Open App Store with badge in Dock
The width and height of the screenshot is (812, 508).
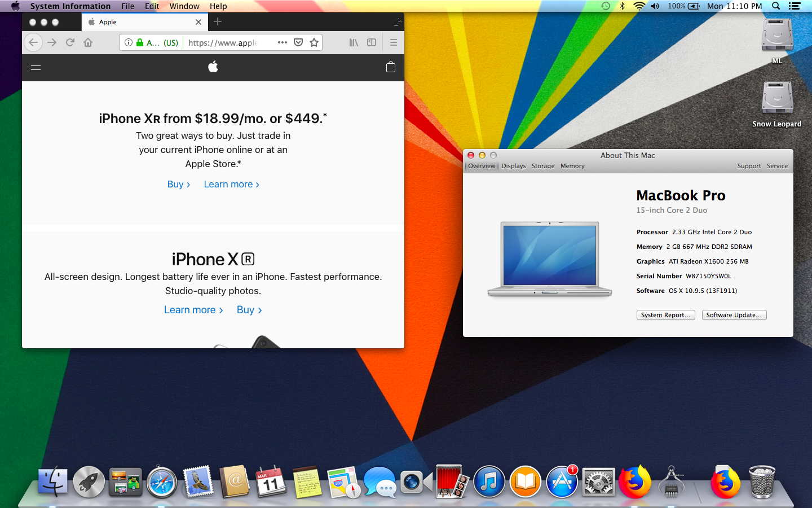tap(562, 483)
